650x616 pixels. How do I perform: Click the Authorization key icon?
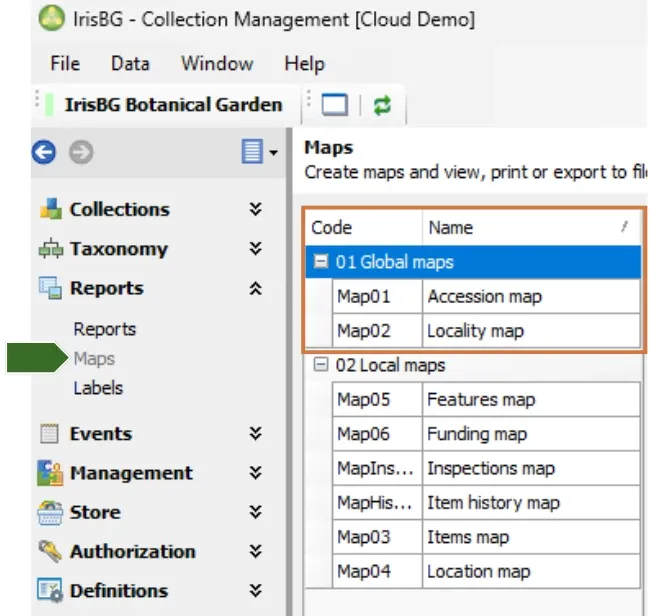point(50,551)
